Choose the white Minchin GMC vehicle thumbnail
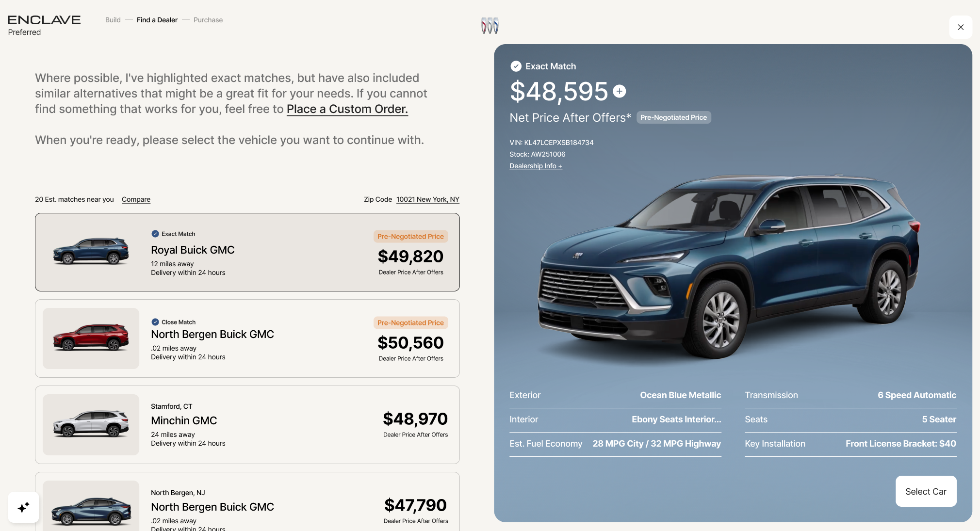Viewport: 980px width, 531px height. [91, 425]
